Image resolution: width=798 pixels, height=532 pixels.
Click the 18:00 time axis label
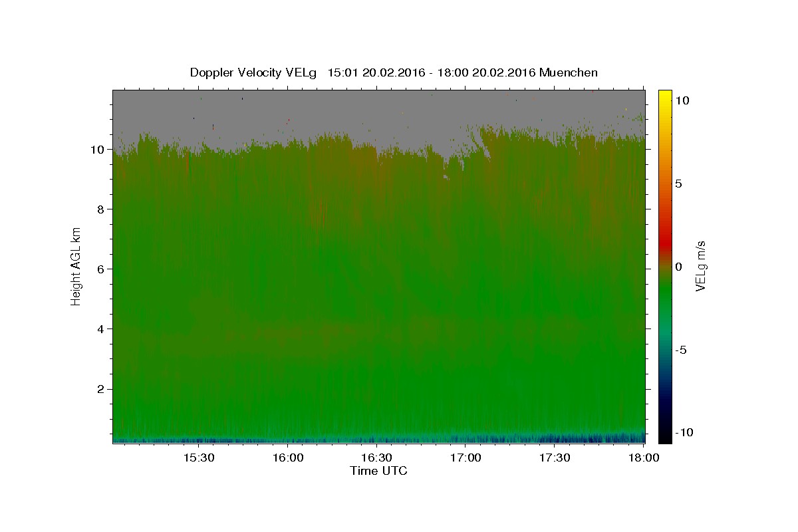coord(644,458)
